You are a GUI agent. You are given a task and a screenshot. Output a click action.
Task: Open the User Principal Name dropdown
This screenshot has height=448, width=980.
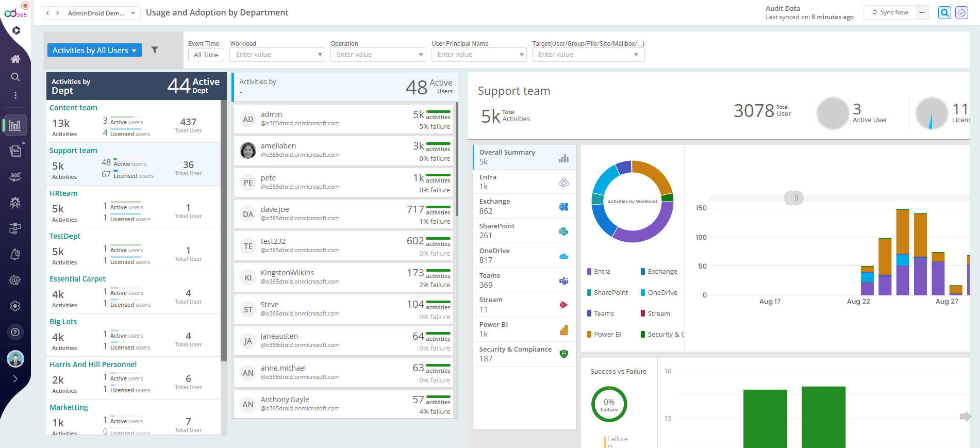coord(478,55)
